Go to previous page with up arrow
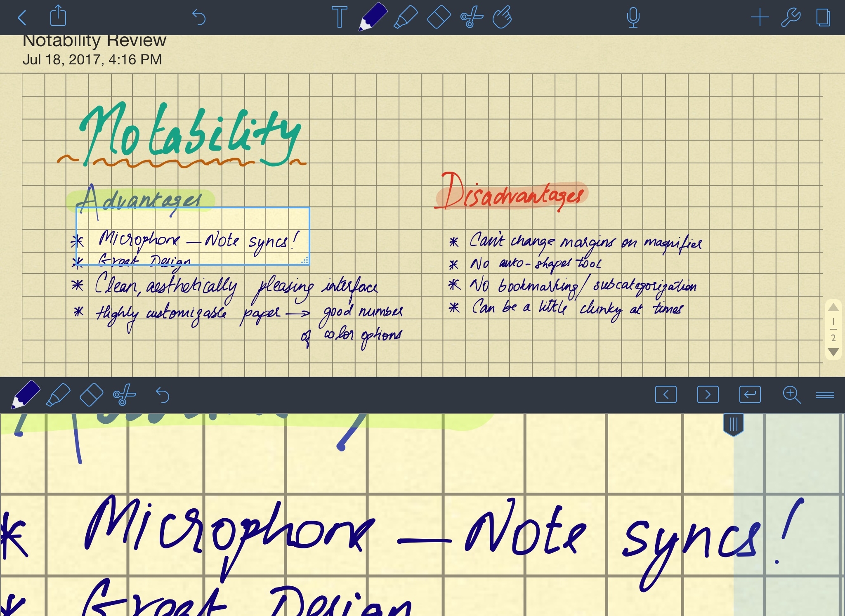Image resolution: width=845 pixels, height=616 pixels. (833, 307)
